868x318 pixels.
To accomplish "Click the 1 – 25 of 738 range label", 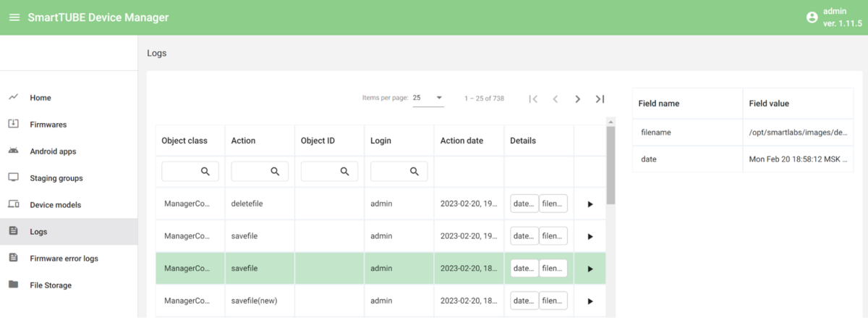I will [x=484, y=98].
